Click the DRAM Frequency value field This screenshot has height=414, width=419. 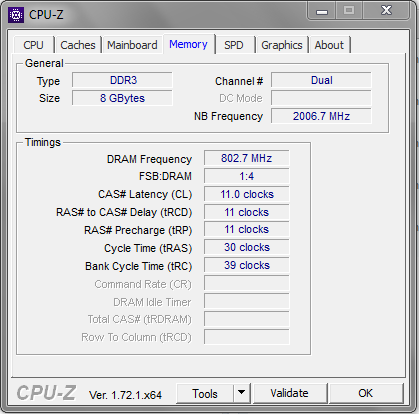(x=247, y=158)
